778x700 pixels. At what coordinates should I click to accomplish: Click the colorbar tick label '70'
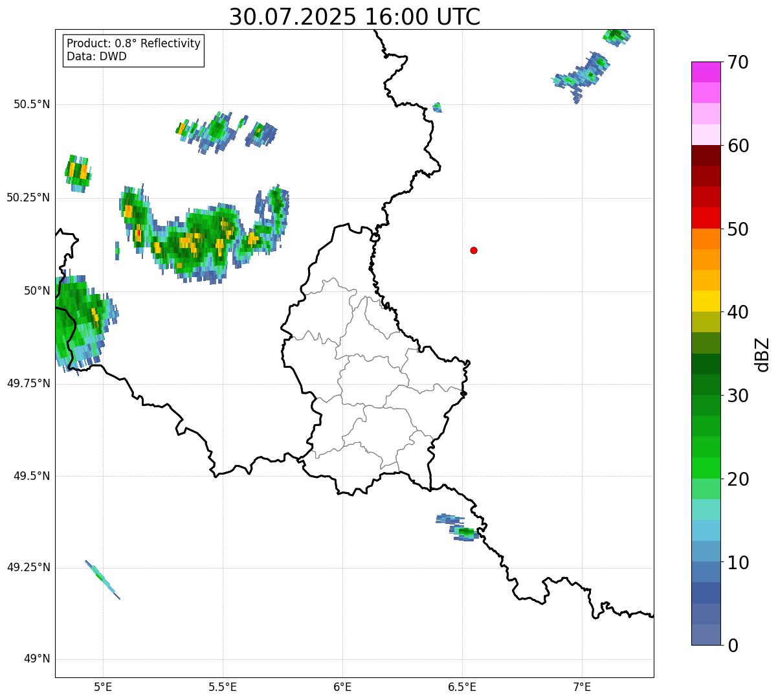pyautogui.click(x=738, y=62)
